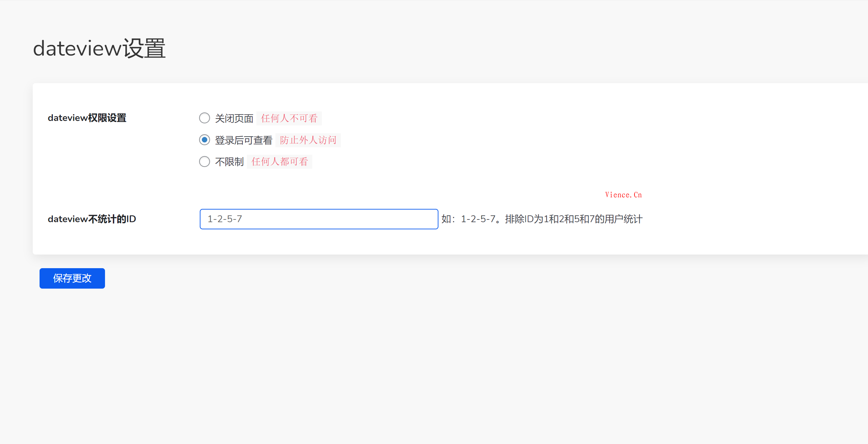Click the red Vience.Cn text
868x444 pixels.
[x=623, y=195]
